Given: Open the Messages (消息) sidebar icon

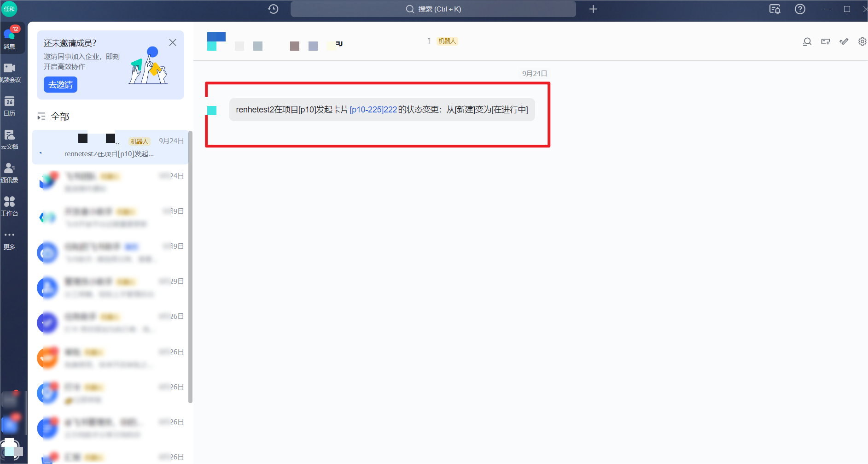Looking at the screenshot, I should tap(10, 38).
